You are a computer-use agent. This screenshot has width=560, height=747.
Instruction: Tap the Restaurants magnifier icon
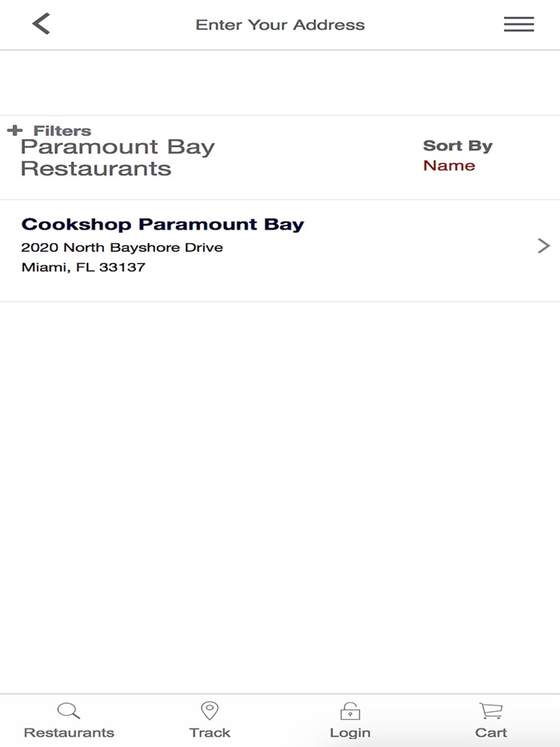69,710
